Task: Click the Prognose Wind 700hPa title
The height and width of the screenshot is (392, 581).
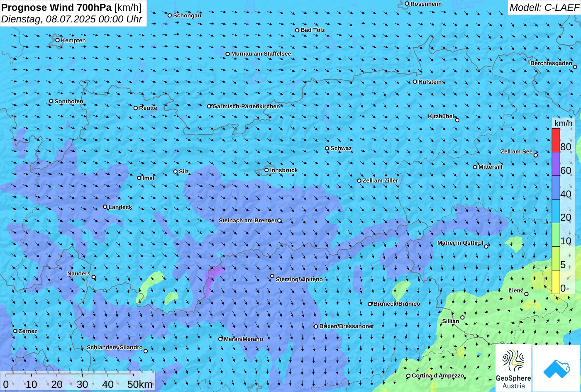Action: 57,7
